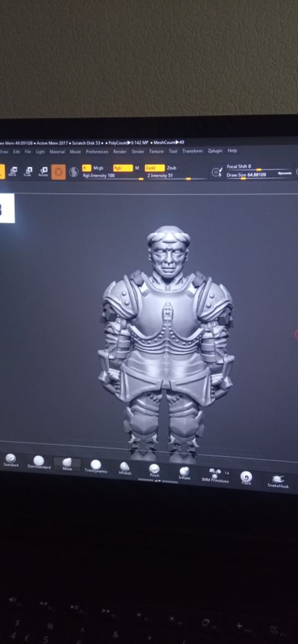Open the Zplugin menu
The height and width of the screenshot is (644, 298).
coord(215,151)
